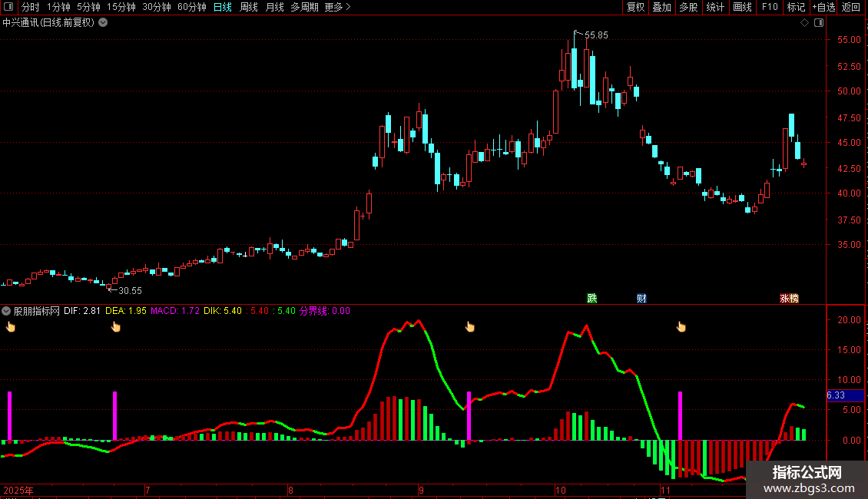
Task: Click the fourth hand pointer signal icon
Action: (681, 327)
